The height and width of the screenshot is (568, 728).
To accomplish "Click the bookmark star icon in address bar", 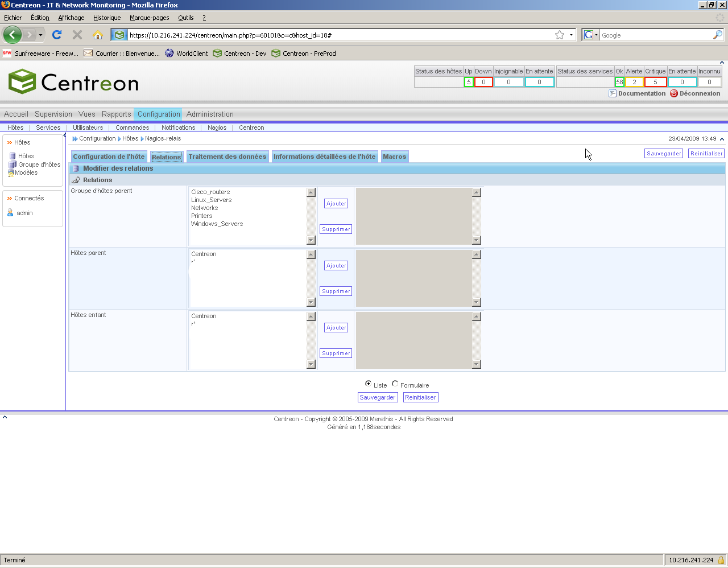I will [560, 35].
